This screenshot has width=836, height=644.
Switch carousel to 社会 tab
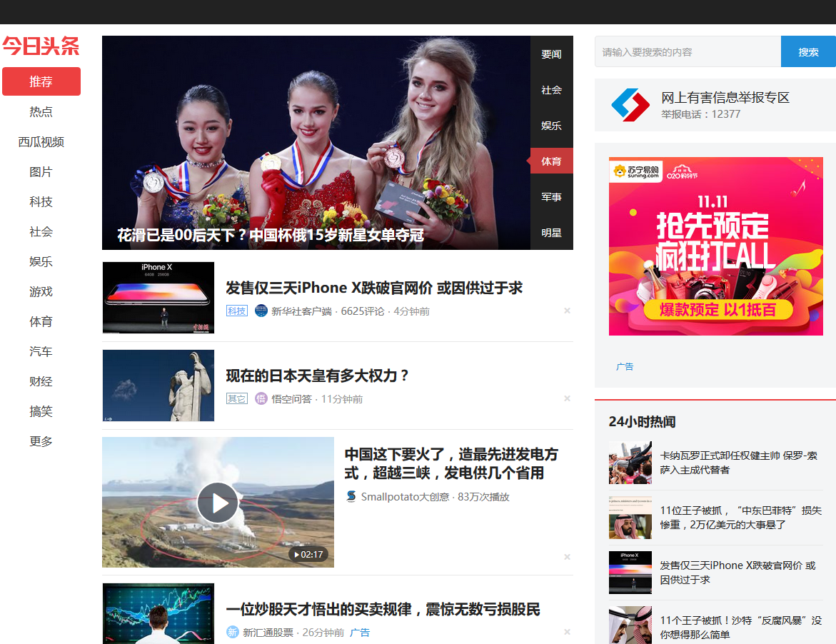[551, 90]
